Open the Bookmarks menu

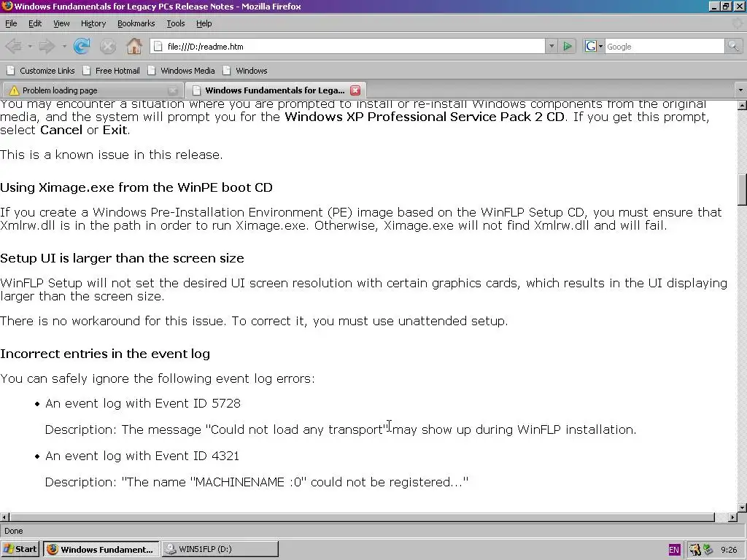[x=136, y=23]
